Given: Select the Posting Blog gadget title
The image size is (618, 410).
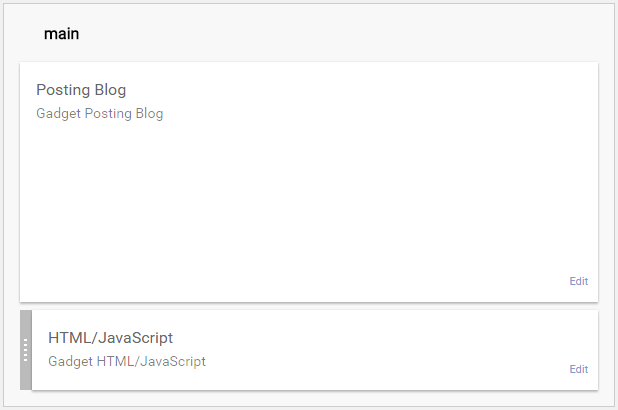Looking at the screenshot, I should point(81,90).
